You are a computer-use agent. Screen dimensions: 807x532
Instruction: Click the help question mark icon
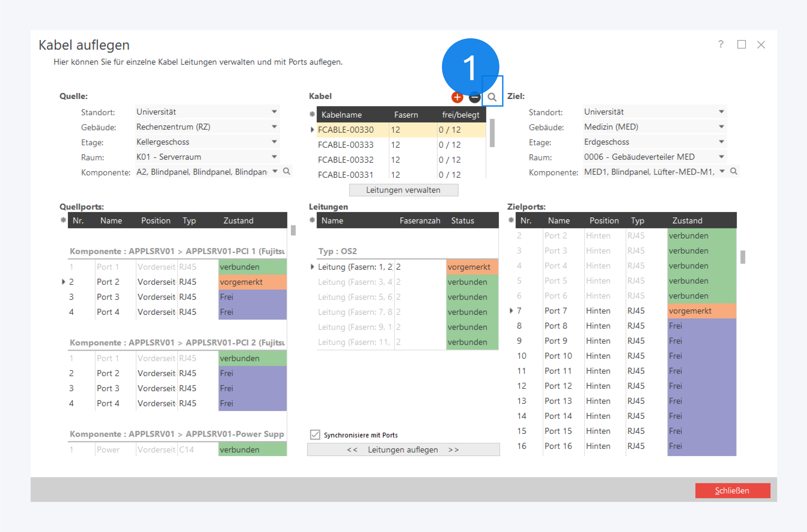(721, 44)
